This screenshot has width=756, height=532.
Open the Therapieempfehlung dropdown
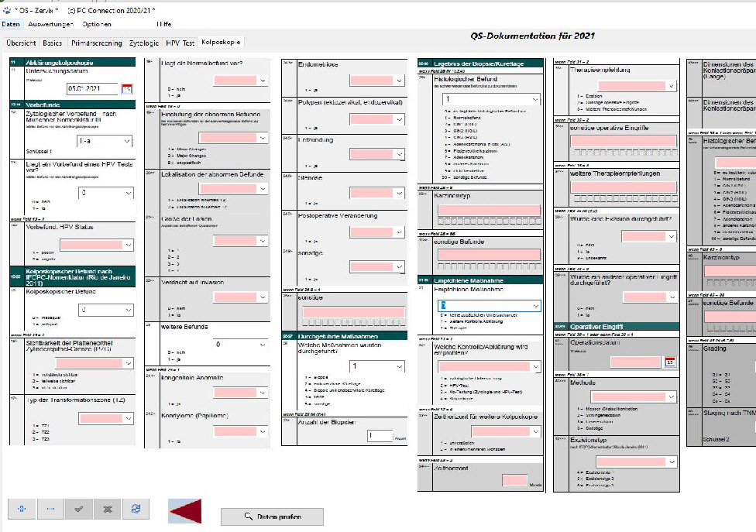[x=637, y=86]
